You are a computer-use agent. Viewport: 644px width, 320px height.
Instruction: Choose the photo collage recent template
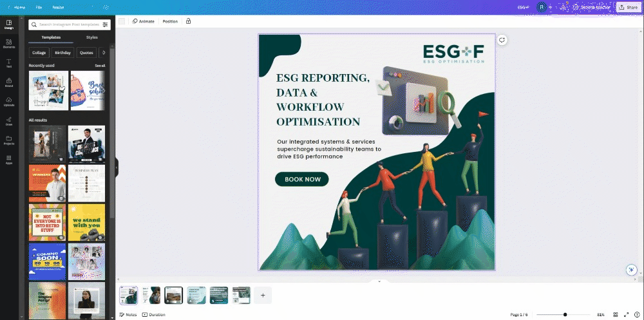click(x=48, y=90)
